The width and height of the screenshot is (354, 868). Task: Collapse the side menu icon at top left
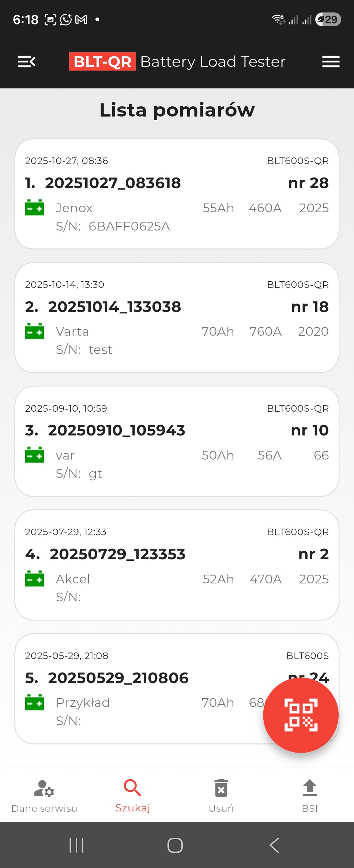coord(27,62)
